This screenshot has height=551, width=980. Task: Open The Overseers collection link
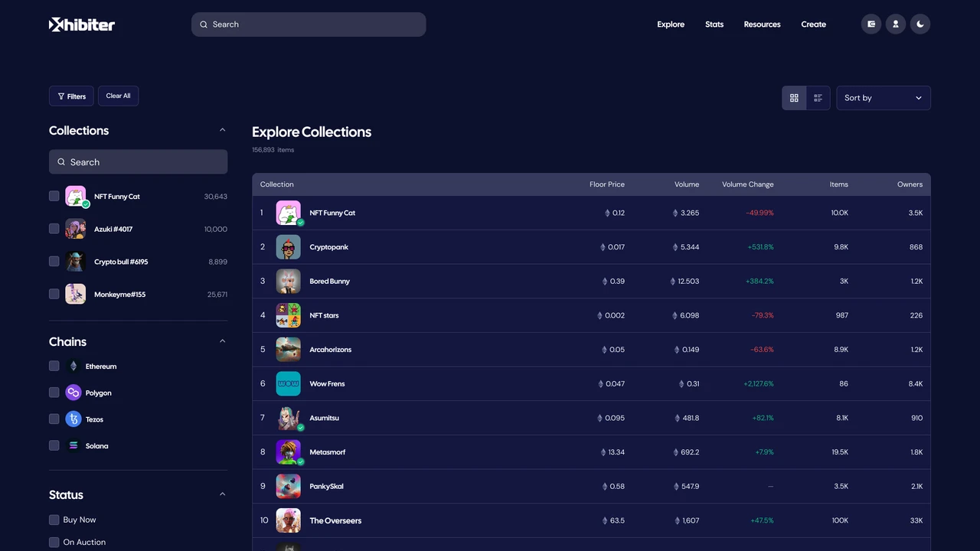(x=335, y=520)
